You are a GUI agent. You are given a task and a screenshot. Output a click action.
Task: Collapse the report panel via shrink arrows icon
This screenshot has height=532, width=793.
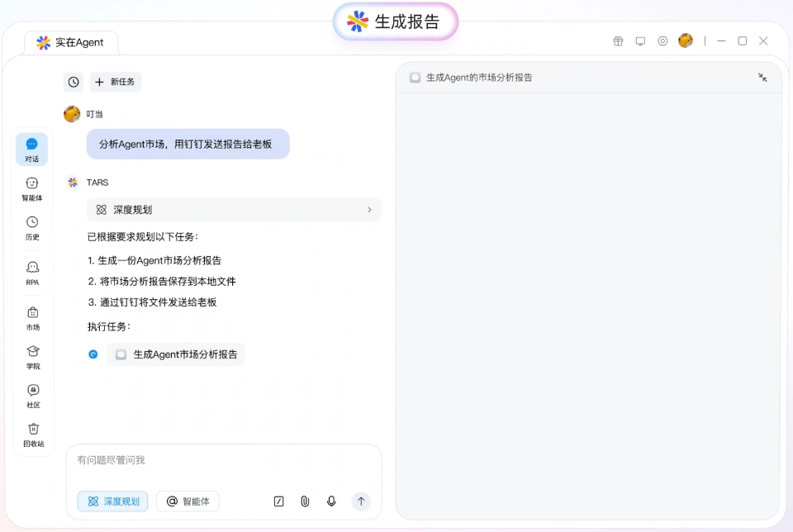click(x=762, y=78)
